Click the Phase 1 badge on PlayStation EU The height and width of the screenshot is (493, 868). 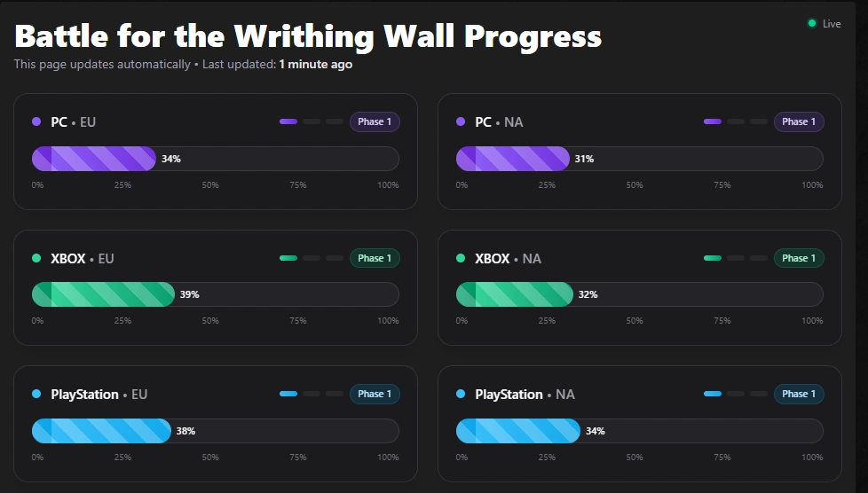click(375, 394)
